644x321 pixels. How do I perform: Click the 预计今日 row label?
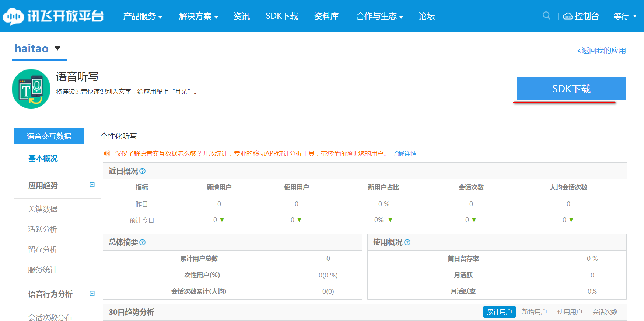coord(141,220)
